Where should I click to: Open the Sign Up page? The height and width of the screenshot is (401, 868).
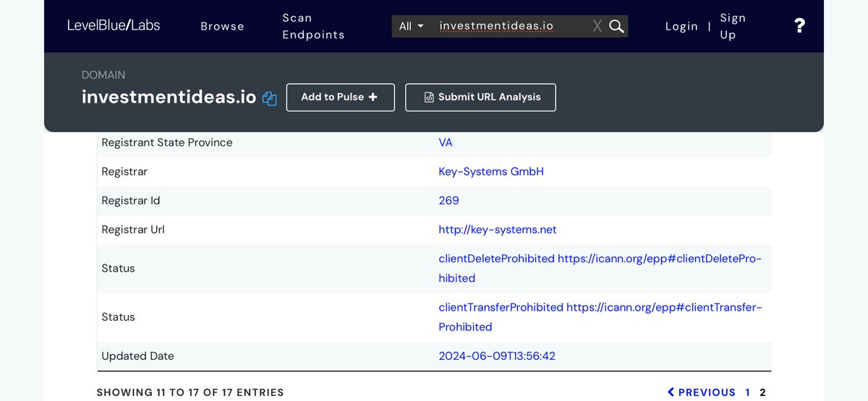[x=733, y=27]
